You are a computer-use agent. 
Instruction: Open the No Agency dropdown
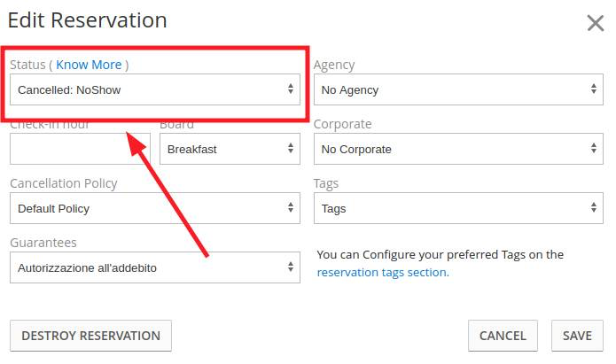(x=458, y=89)
